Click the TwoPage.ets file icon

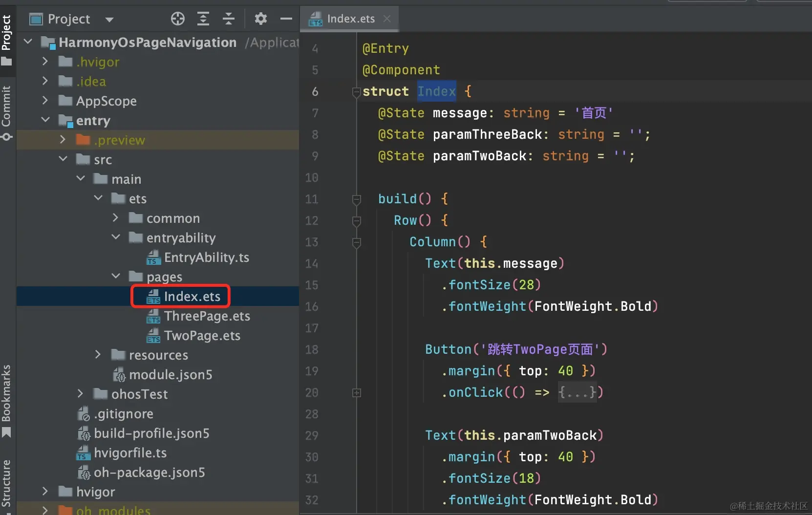154,336
